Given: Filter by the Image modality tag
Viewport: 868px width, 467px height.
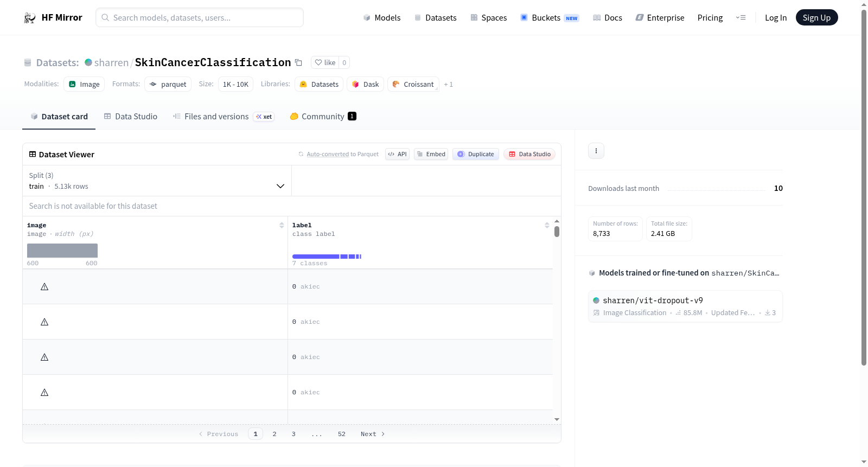Looking at the screenshot, I should click(84, 84).
